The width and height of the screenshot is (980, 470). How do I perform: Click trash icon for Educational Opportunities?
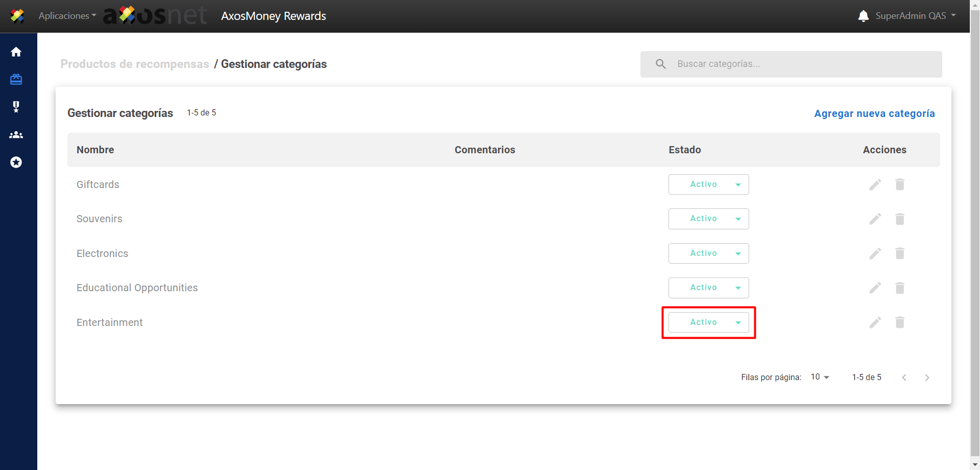[900, 288]
